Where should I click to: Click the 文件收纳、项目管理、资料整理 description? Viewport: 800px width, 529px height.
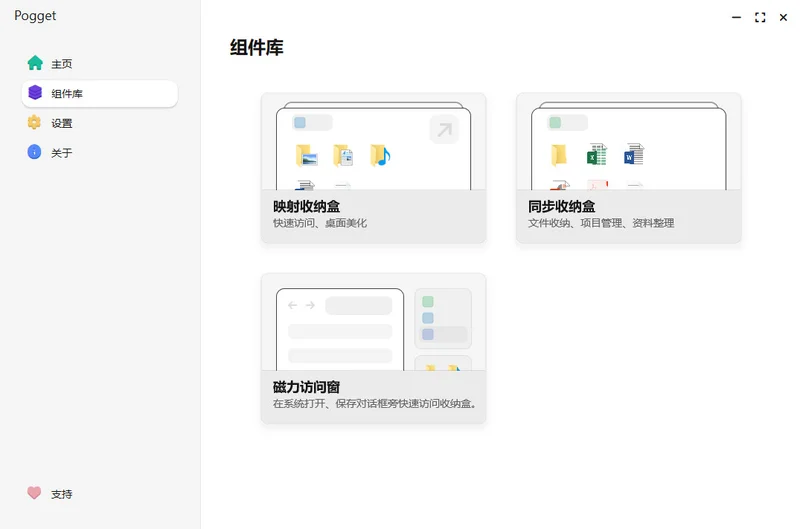(601, 223)
